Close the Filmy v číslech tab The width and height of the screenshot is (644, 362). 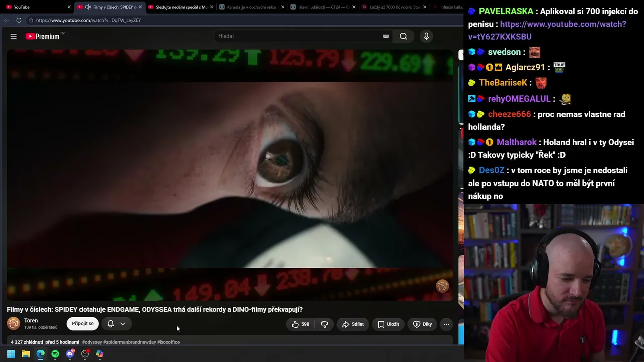point(140,7)
